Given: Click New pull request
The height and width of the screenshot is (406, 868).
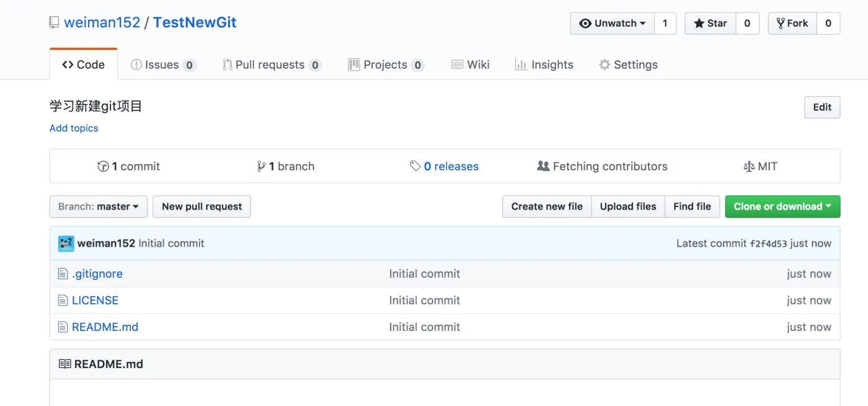Looking at the screenshot, I should coord(202,206).
